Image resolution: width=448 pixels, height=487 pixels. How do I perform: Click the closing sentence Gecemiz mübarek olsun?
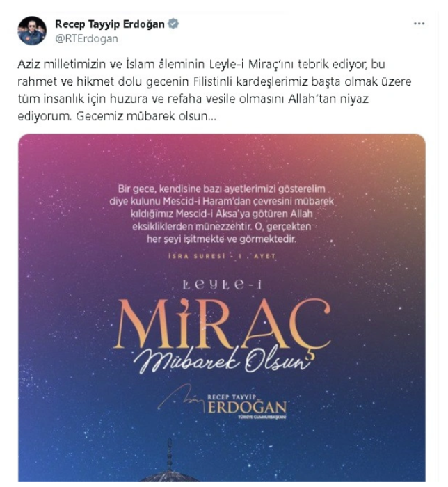click(146, 116)
